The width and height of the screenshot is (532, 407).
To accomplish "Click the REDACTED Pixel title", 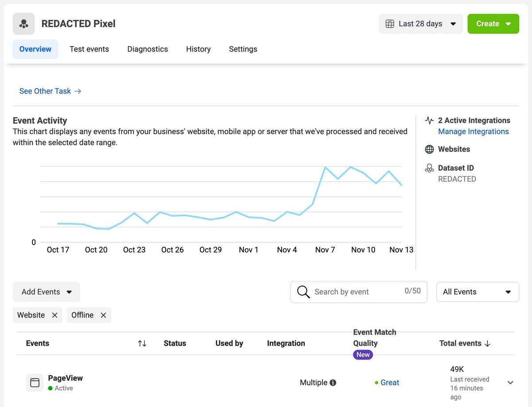I will point(78,24).
